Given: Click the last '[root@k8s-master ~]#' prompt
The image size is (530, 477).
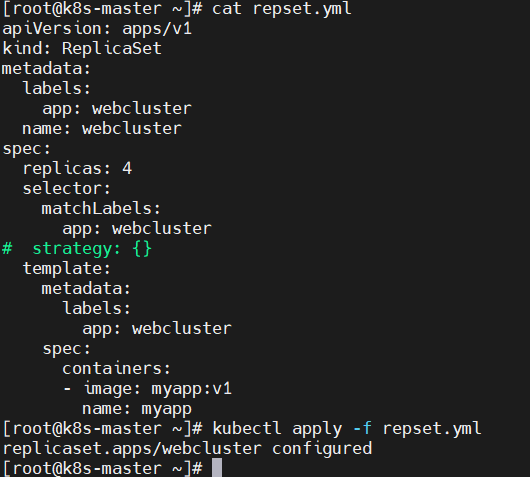Looking at the screenshot, I should tap(102, 469).
